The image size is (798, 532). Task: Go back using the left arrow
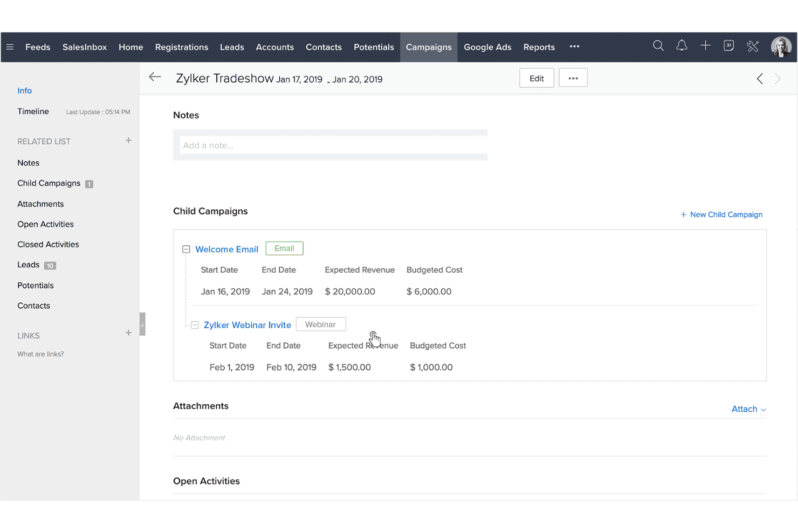pos(155,77)
